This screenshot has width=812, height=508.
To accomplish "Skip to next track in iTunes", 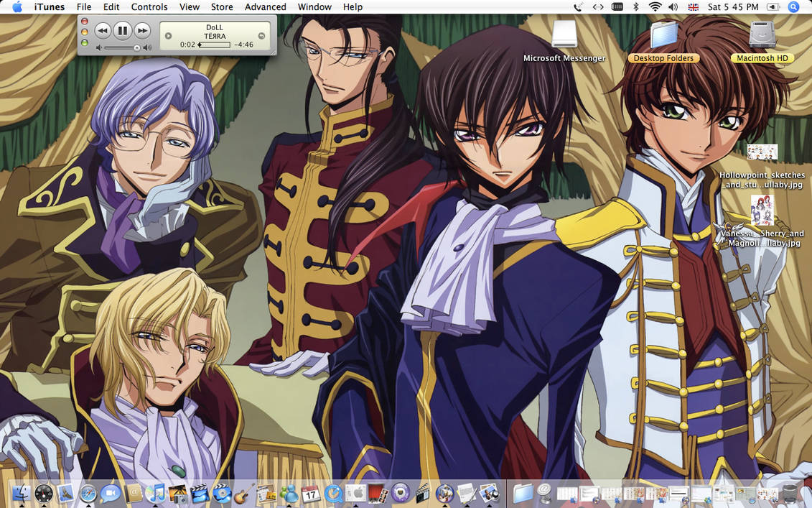I will (142, 31).
